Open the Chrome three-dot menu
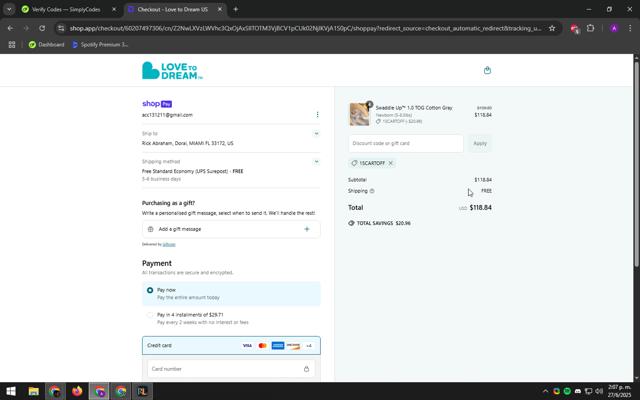 [630, 28]
